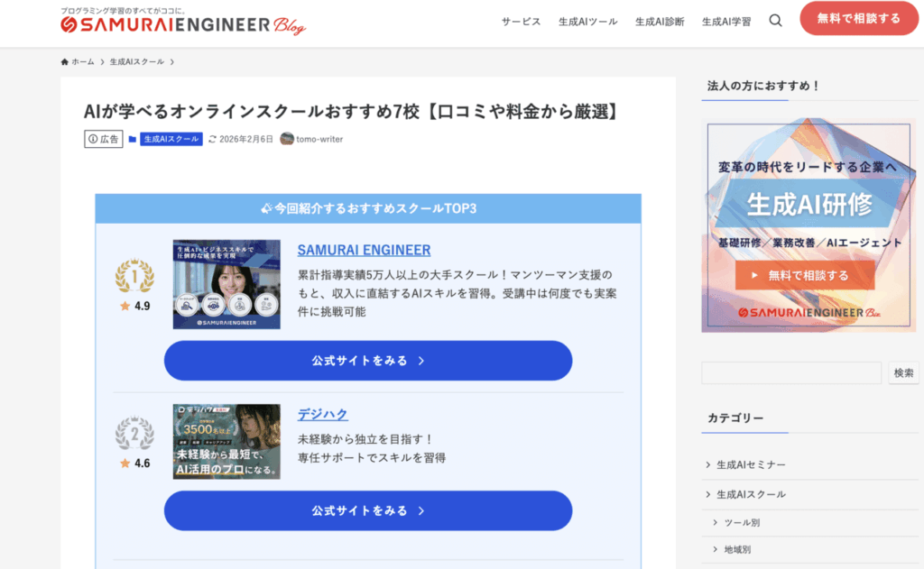Click the folder icon beside 生成AIスクール tag
This screenshot has height=569, width=924.
click(x=133, y=139)
